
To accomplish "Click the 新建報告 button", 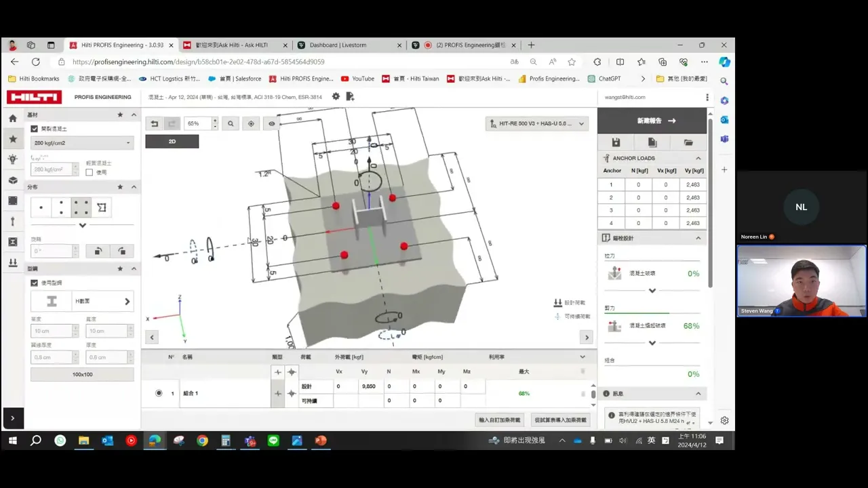I will 651,121.
